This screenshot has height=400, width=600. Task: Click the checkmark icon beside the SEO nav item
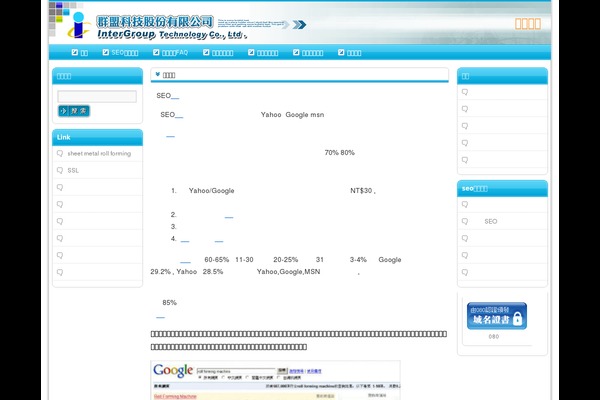pyautogui.click(x=106, y=52)
